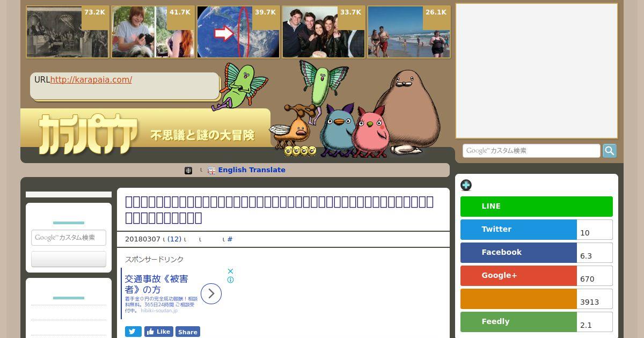
Task: Focus the top-right Google custom search field
Action: (531, 151)
